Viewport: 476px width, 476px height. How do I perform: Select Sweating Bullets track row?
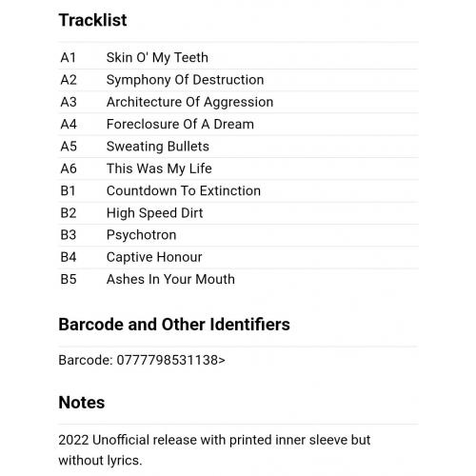pyautogui.click(x=238, y=147)
